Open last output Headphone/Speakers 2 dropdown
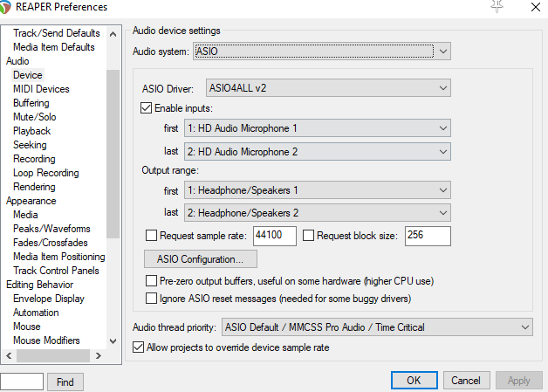Viewport: 548px width, 392px height. coord(318,213)
